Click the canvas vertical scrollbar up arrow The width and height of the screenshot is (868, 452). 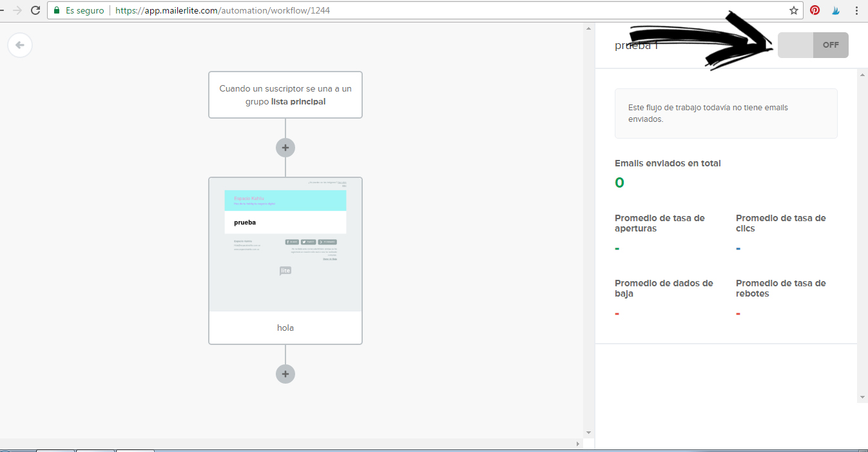587,28
